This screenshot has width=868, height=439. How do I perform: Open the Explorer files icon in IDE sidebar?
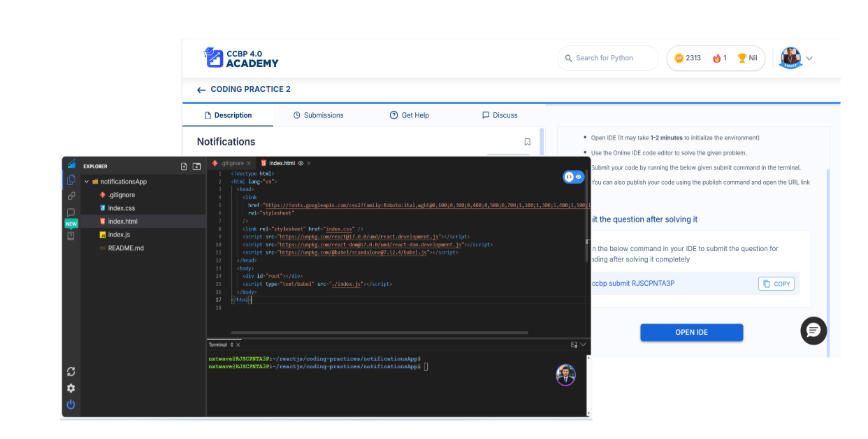point(71,180)
